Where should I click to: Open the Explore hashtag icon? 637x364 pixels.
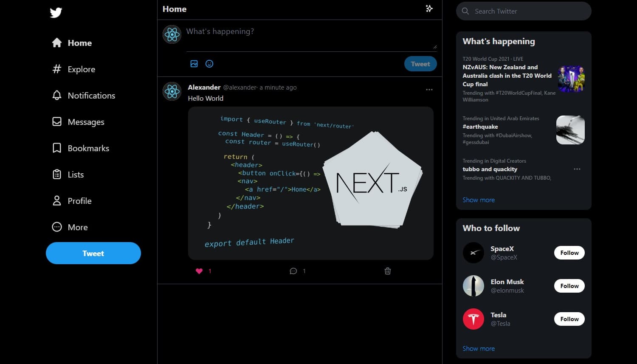click(57, 69)
